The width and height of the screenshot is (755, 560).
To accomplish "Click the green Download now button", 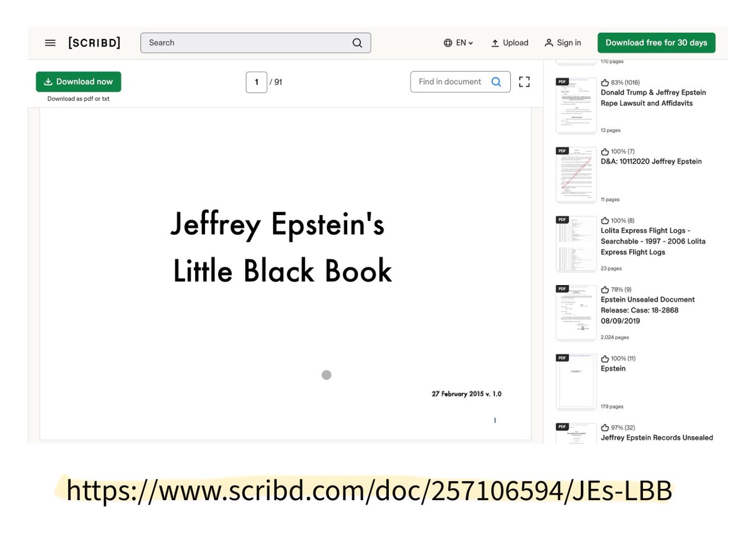I will [79, 82].
